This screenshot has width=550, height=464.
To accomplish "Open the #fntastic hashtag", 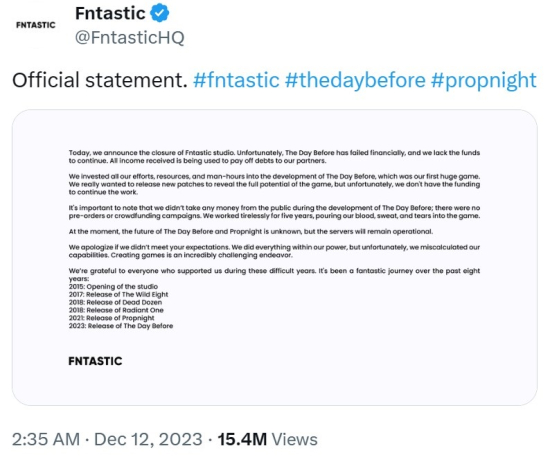I will coord(236,80).
